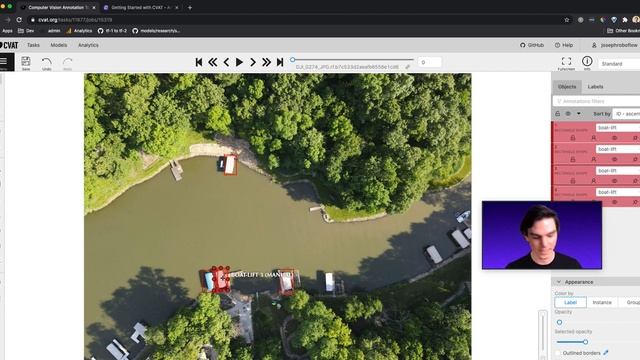Open the Tasks menu
Image resolution: width=640 pixels, height=360 pixels.
coord(33,45)
